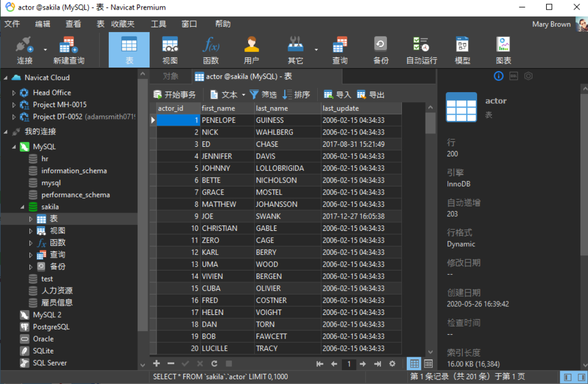This screenshot has width=588, height=384.
Task: Collapse the sakila database node
Action: (23, 207)
